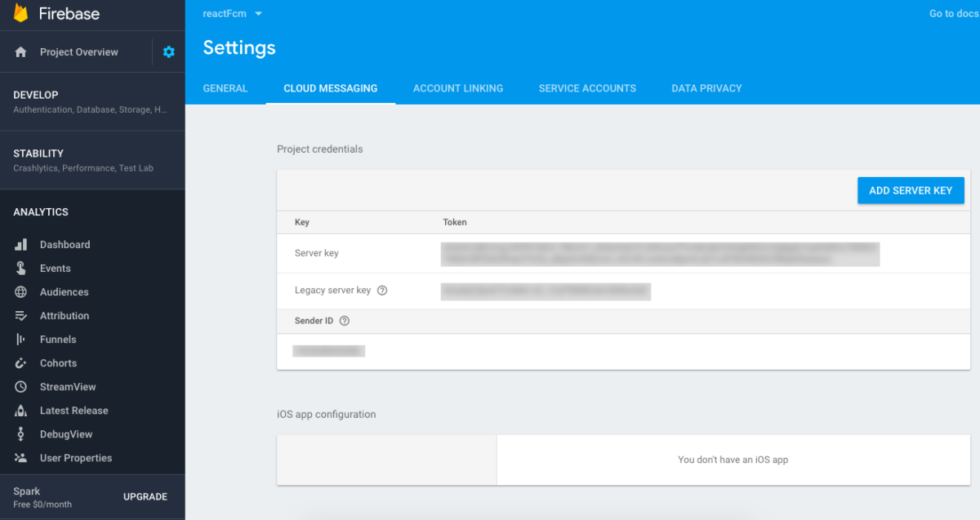Viewport: 980px width, 520px height.
Task: Click the Sender ID help icon
Action: pos(344,321)
